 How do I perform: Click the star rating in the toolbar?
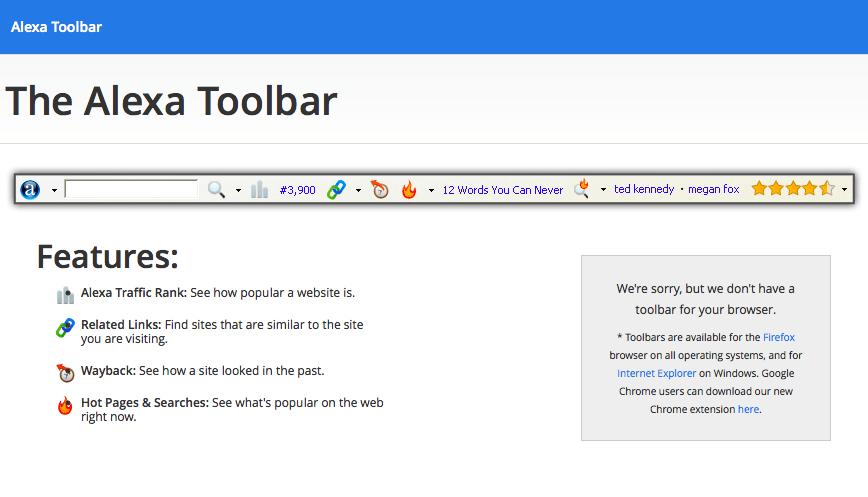point(793,189)
